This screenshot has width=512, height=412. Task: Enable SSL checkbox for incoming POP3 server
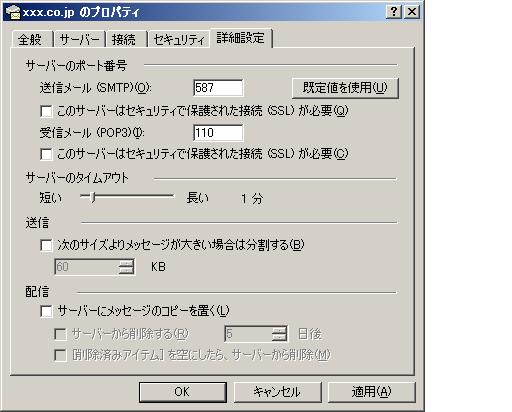(x=46, y=154)
